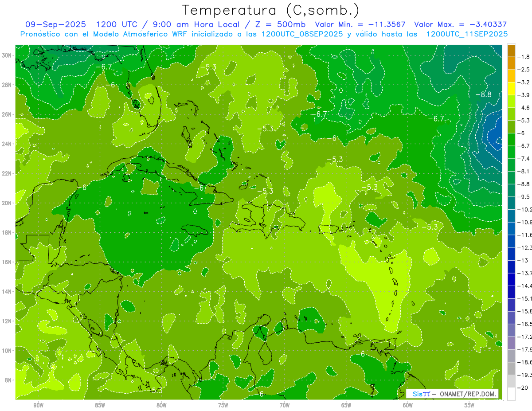Select the "-7.4" colorbar tick label
Image resolution: width=532 pixels, height=411 pixels.
pos(524,158)
